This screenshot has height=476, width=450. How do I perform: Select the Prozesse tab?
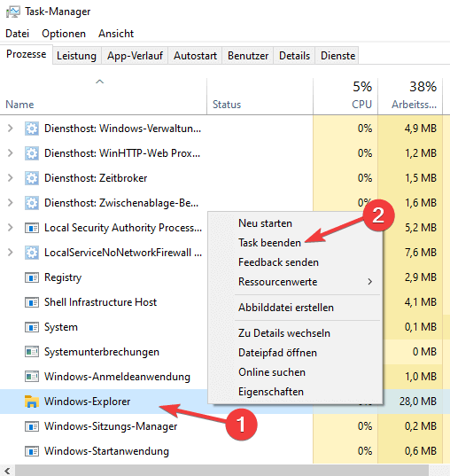pyautogui.click(x=27, y=54)
